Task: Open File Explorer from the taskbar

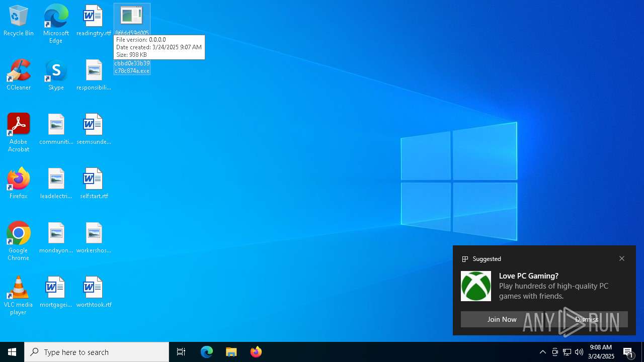Action: coord(231,352)
